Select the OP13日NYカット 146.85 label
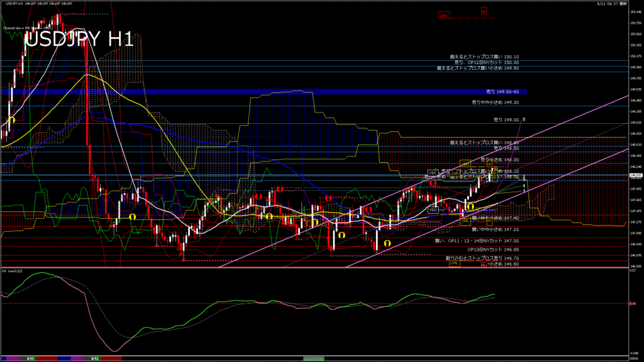 492,249
